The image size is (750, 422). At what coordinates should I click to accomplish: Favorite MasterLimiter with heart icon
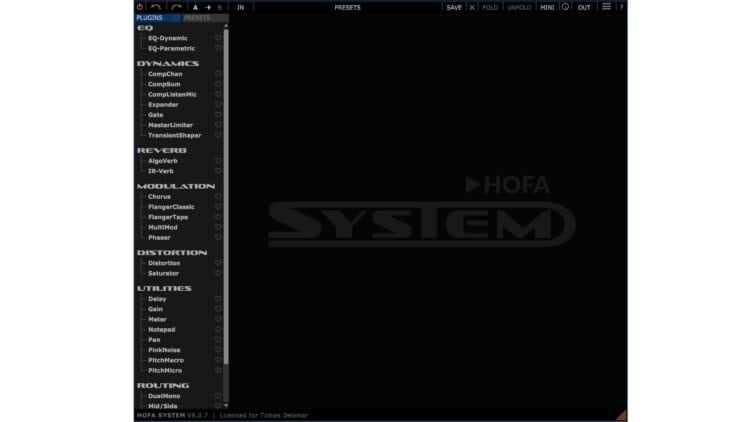coord(218,125)
